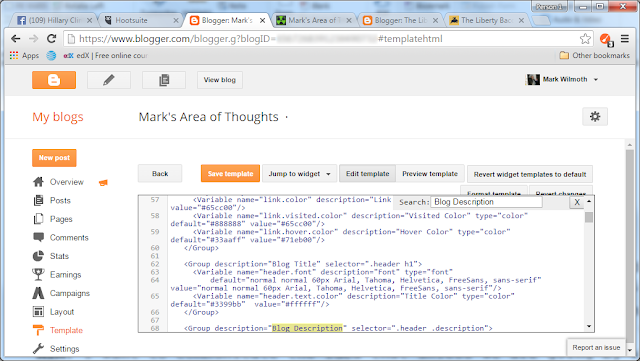The image size is (640, 361).
Task: Click the New post button
Action: 54,158
